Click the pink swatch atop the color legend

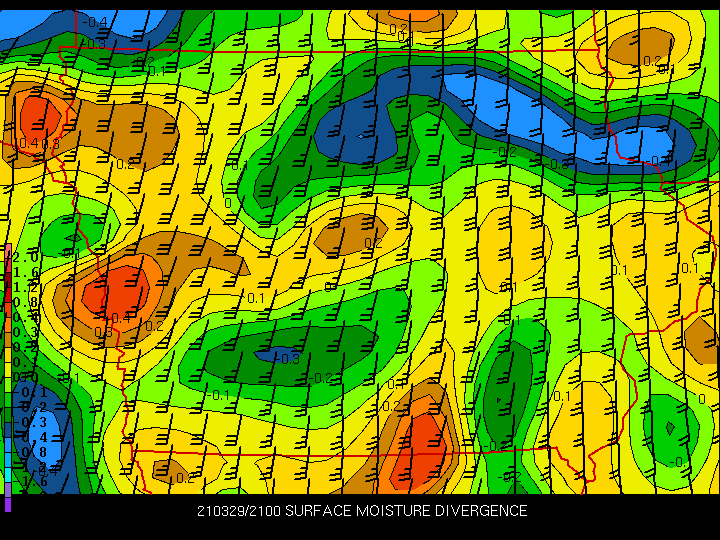[8, 253]
